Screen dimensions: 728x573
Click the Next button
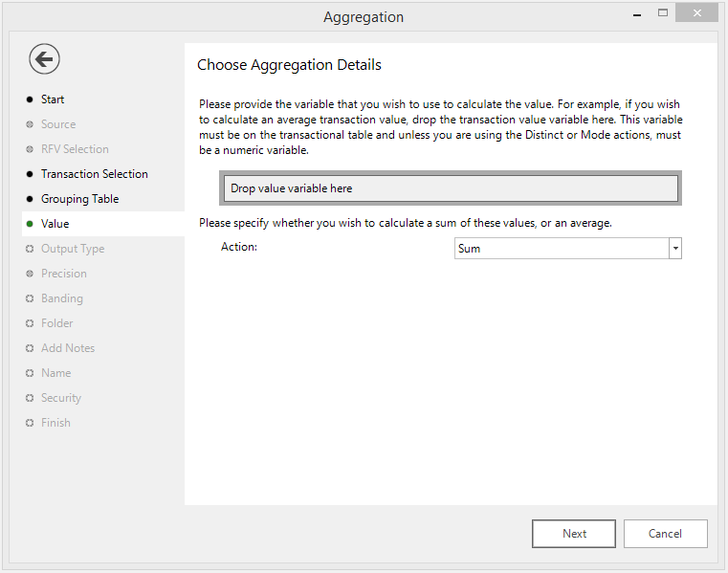coord(574,534)
